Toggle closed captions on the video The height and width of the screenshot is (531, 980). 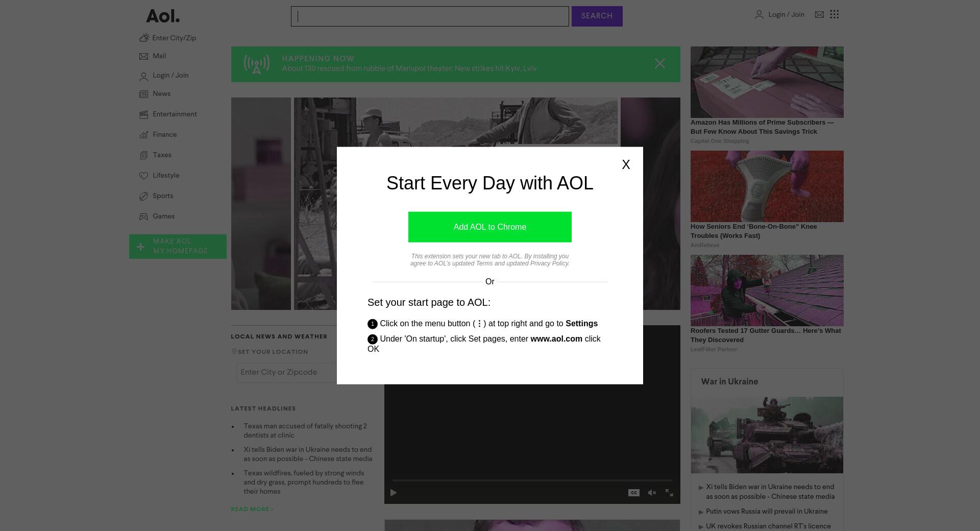point(634,493)
